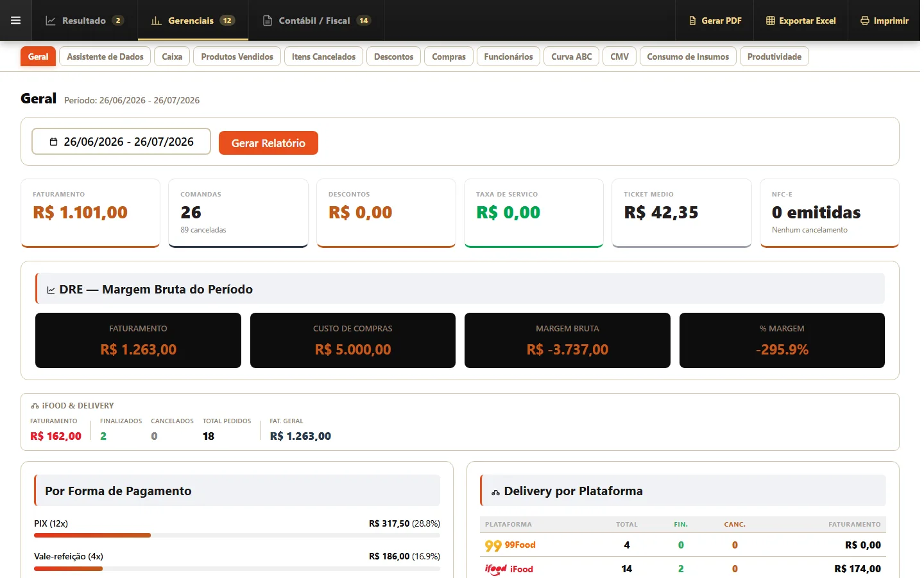Switch to the Resultado tab

85,21
